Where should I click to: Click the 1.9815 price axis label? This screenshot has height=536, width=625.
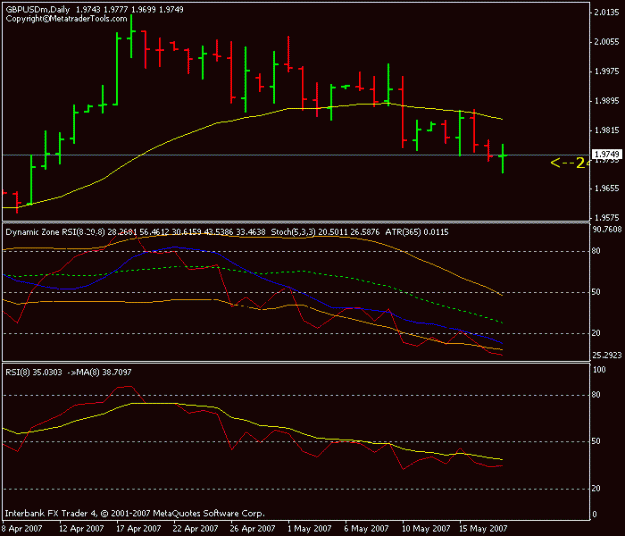[607, 130]
